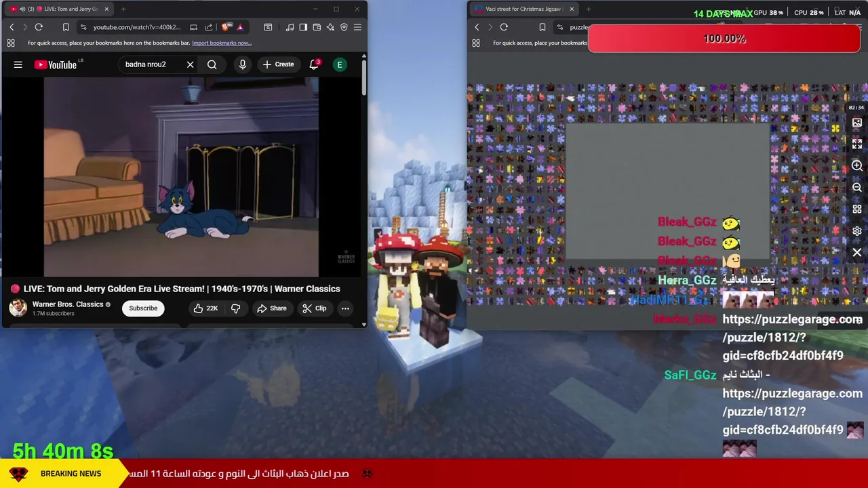Screen dimensions: 868x488
Task: Open apps grid in puzzle window bookmarks bar
Action: (x=476, y=43)
